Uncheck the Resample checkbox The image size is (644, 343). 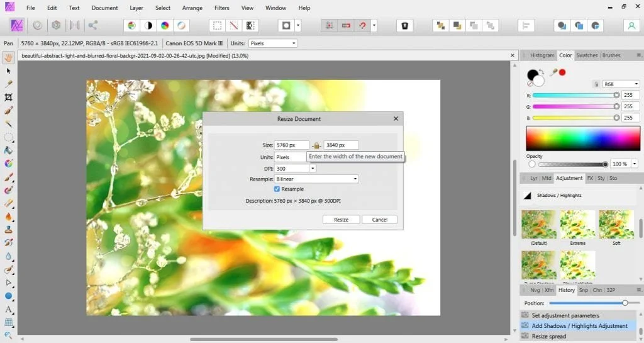[277, 189]
